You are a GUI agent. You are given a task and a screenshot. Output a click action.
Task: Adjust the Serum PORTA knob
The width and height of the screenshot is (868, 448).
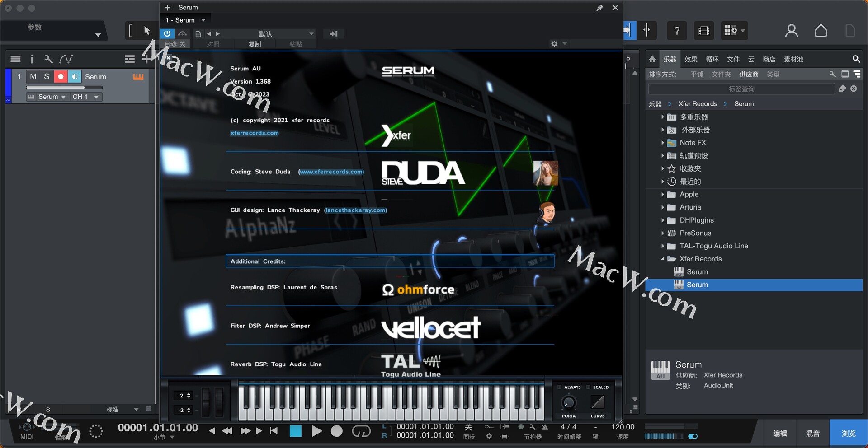pyautogui.click(x=568, y=402)
